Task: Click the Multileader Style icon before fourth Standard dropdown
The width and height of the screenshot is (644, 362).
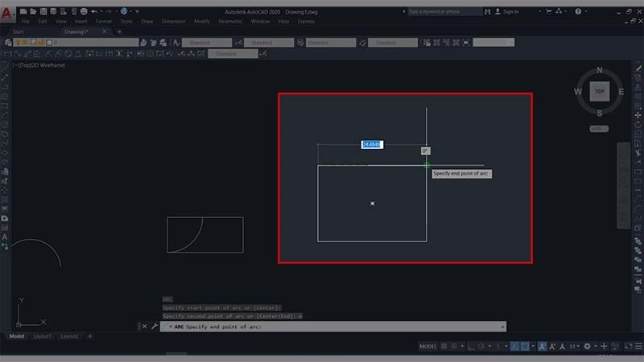Action: [x=362, y=43]
